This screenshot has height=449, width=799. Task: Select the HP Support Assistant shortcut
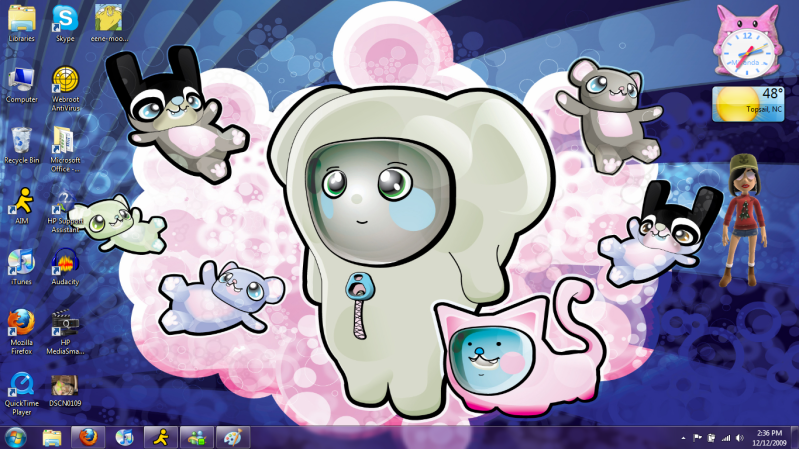65,212
